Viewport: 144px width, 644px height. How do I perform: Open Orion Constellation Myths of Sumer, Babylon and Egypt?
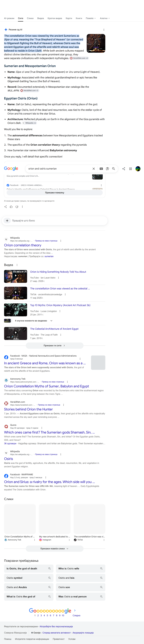click(46, 386)
